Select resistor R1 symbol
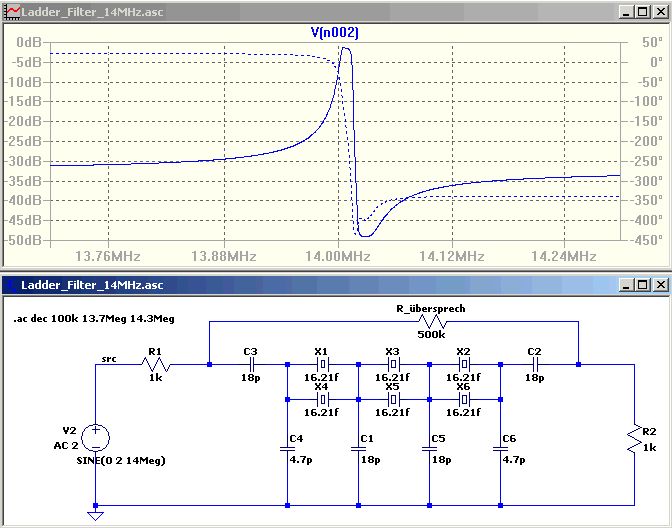Image resolution: width=672 pixels, height=528 pixels. (156, 365)
